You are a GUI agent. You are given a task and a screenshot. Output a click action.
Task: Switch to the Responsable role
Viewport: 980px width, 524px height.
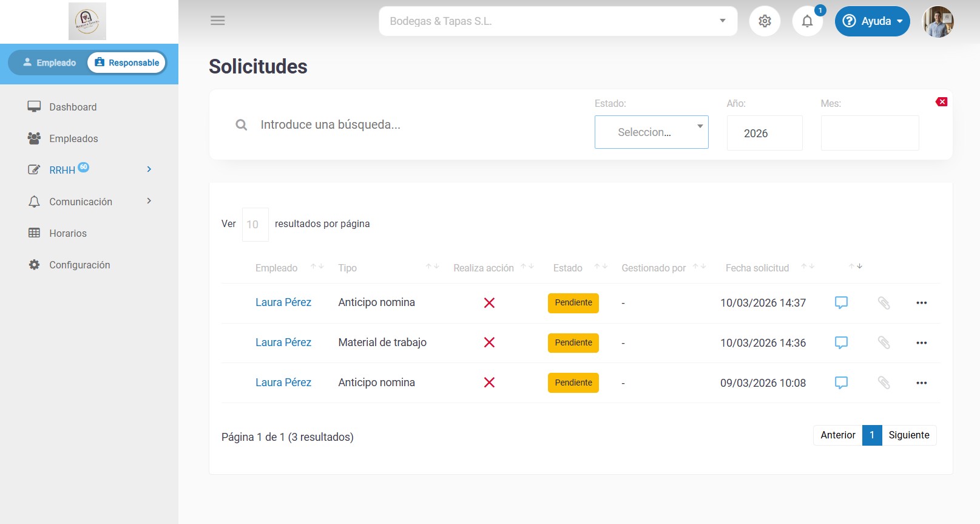pos(127,63)
